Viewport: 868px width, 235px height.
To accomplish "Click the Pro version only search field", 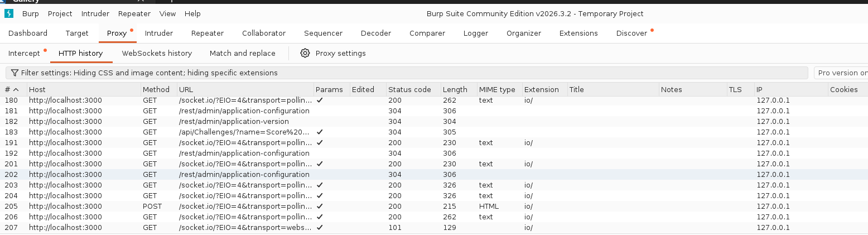I will (x=841, y=73).
